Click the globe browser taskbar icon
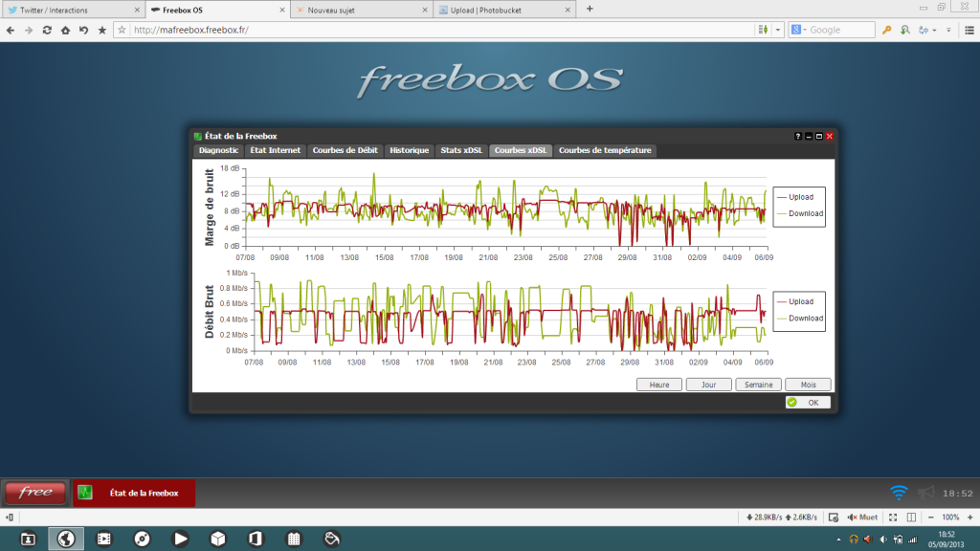 [66, 539]
